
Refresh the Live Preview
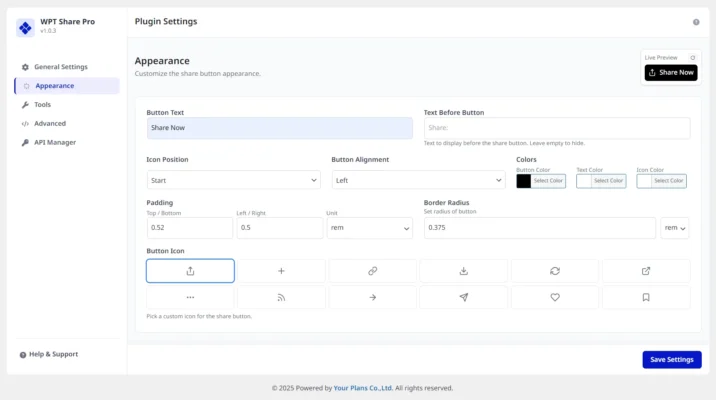[x=693, y=58]
